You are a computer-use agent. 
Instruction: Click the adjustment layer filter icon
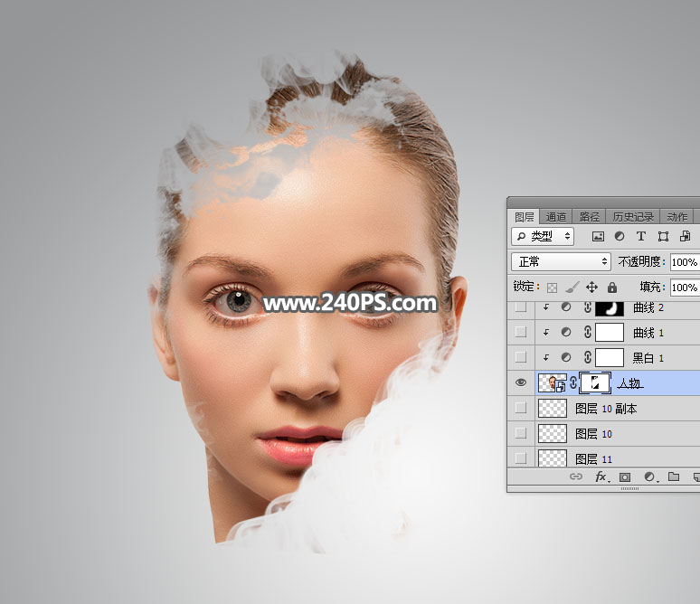click(x=620, y=236)
